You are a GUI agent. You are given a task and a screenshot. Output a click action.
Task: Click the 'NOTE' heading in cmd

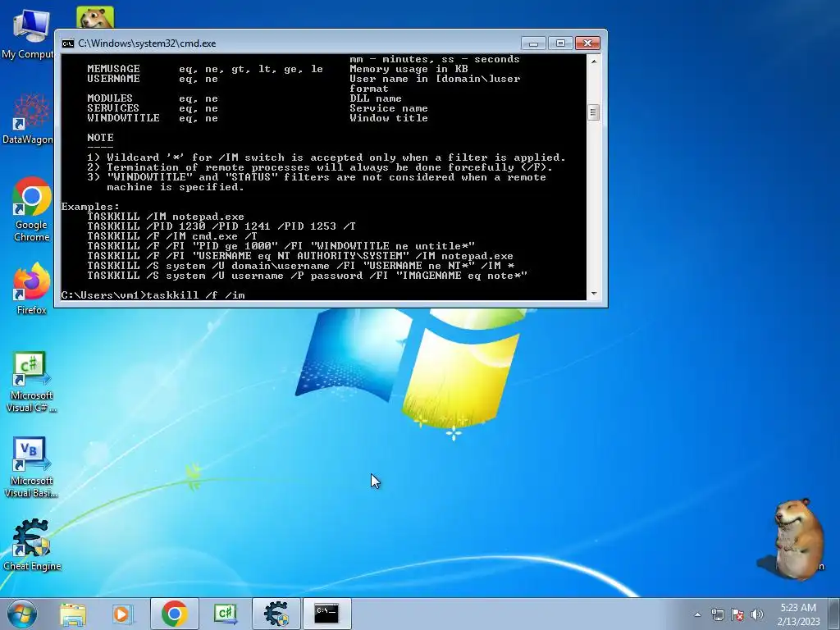(100, 138)
